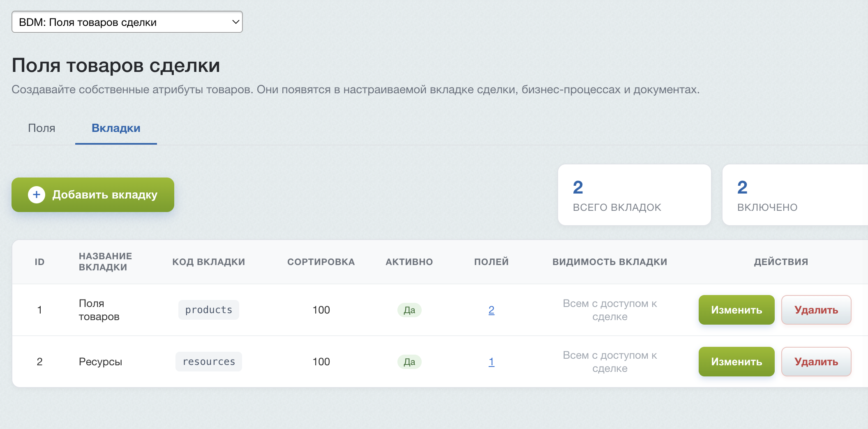The image size is (868, 429).
Task: Open the BDM: Поля товаров сделки dropdown
Action: tap(127, 22)
